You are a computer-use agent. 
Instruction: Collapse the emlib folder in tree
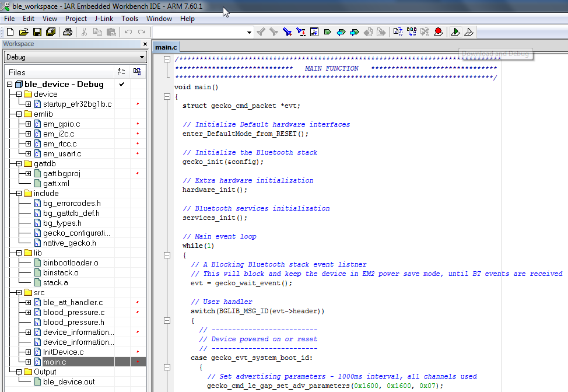coord(19,114)
